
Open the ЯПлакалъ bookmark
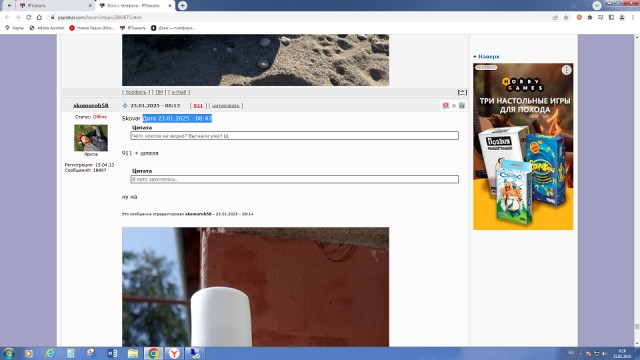pos(133,28)
